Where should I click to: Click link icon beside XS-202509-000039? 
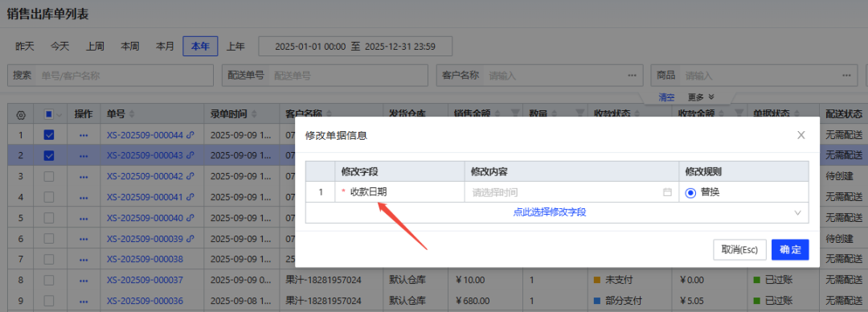pos(190,238)
